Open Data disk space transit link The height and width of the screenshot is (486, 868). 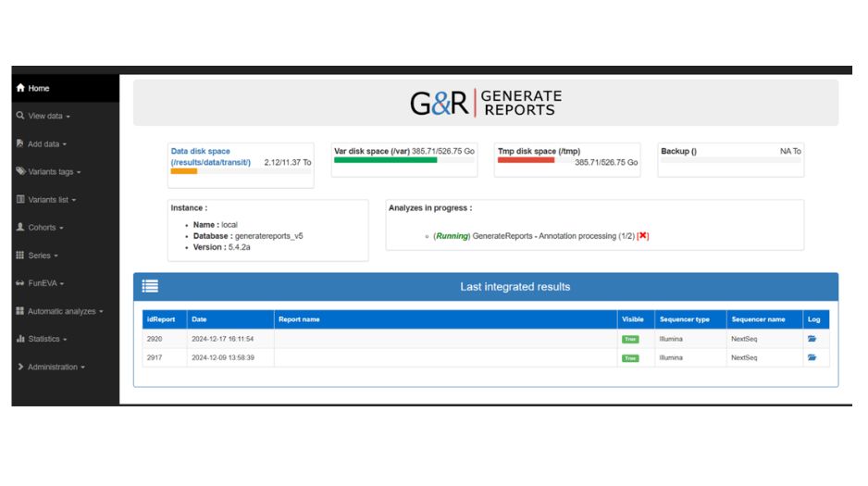click(211, 156)
